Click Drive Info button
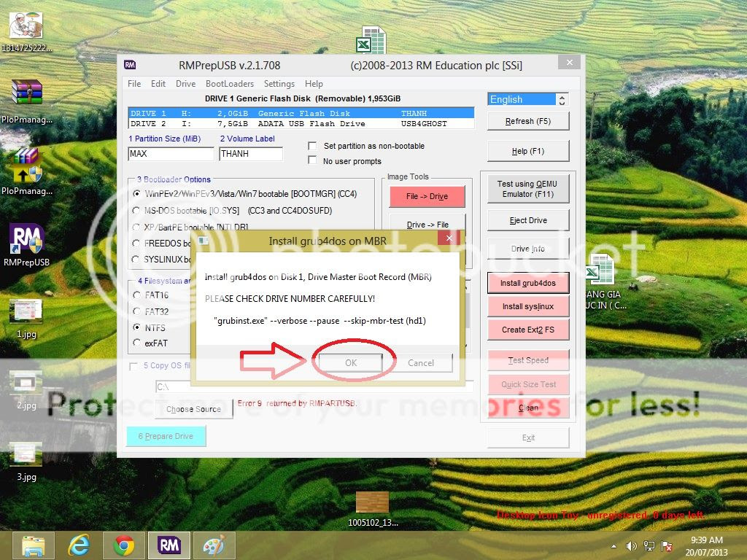This screenshot has width=747, height=560. (x=528, y=249)
